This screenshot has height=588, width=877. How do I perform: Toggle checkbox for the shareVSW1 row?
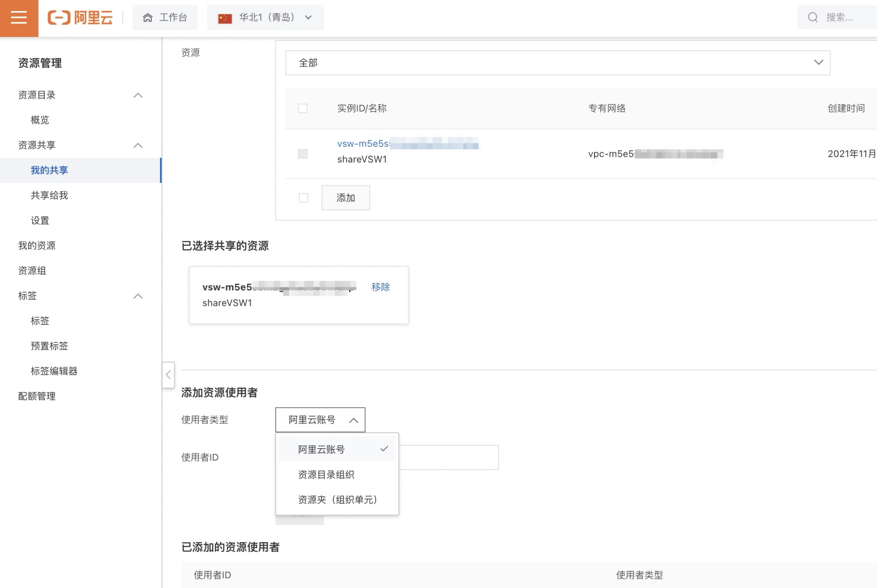[303, 154]
